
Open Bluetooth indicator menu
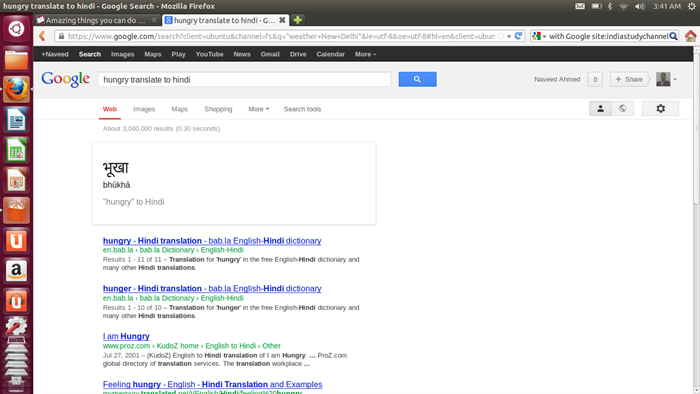[x=610, y=6]
